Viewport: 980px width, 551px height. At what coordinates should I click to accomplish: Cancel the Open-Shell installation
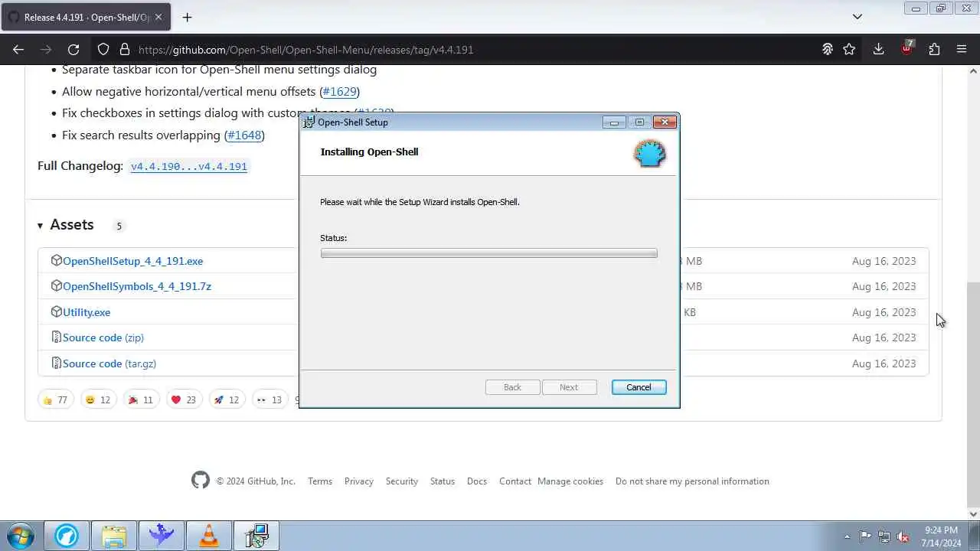[x=639, y=387]
